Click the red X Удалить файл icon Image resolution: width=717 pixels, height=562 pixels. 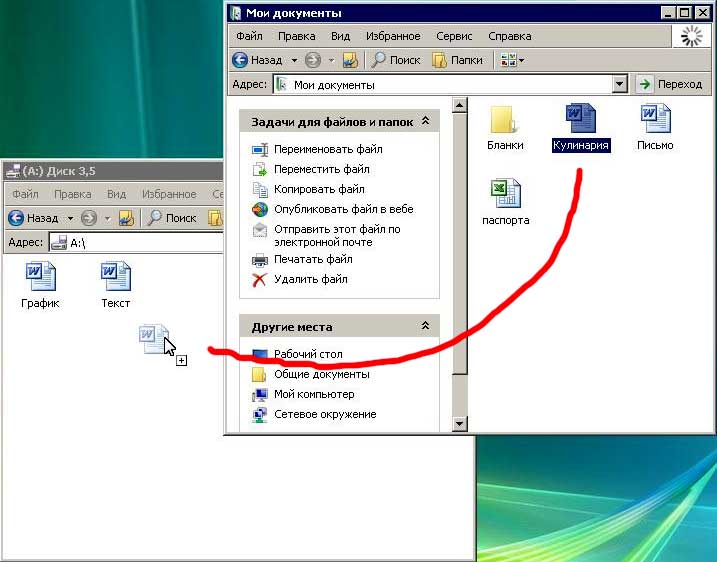[x=259, y=279]
